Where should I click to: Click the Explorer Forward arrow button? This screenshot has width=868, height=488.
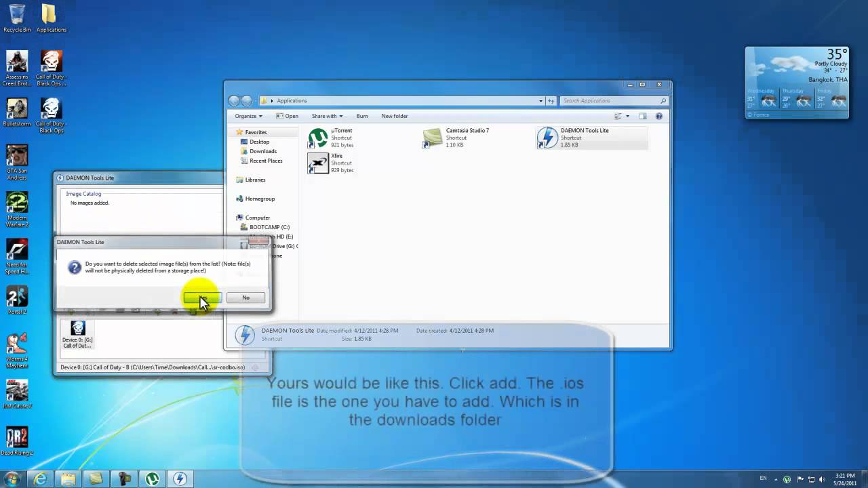(247, 100)
